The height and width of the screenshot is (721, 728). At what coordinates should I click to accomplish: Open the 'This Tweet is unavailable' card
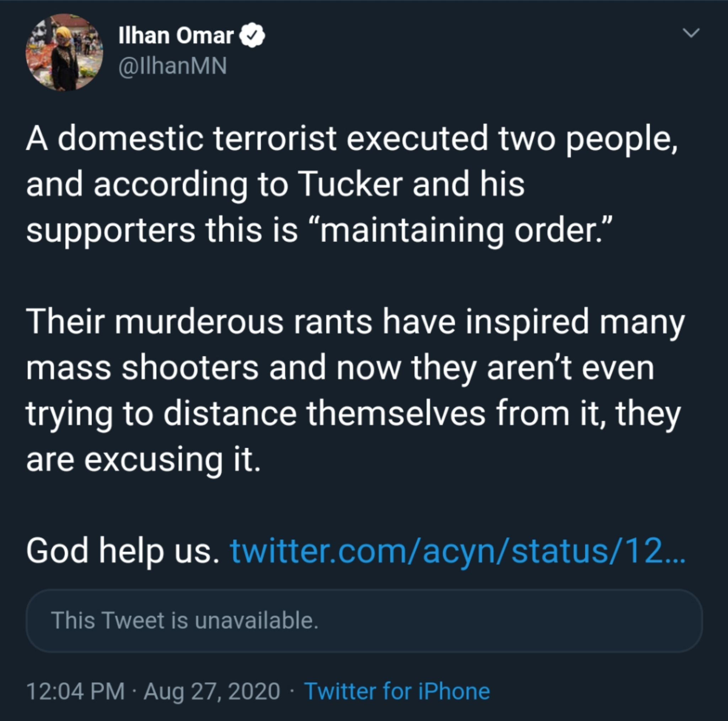tap(364, 620)
